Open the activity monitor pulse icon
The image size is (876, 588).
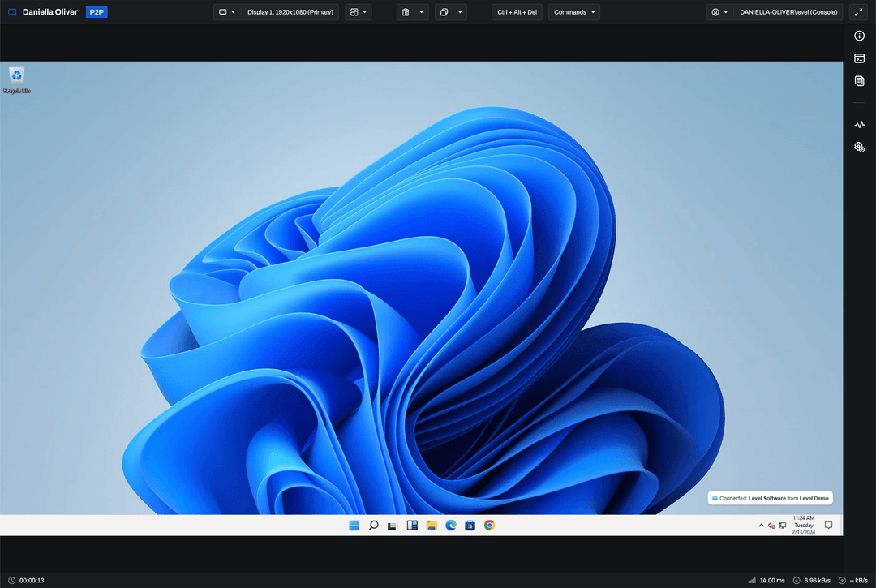(859, 125)
